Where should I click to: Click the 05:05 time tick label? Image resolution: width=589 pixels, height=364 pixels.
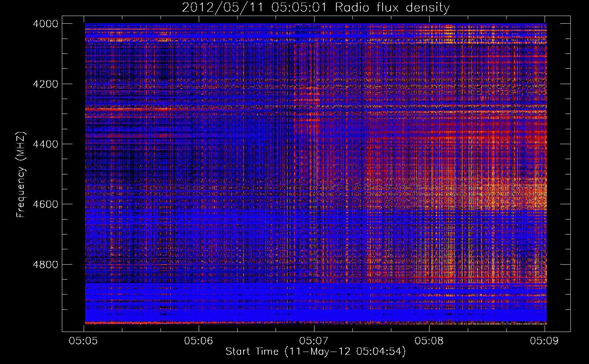tap(84, 341)
